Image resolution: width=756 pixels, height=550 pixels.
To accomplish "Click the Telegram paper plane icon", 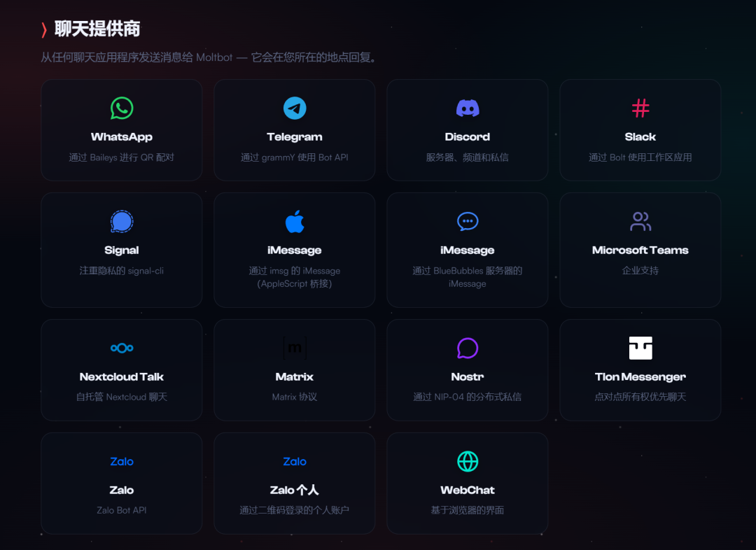I will click(x=295, y=108).
